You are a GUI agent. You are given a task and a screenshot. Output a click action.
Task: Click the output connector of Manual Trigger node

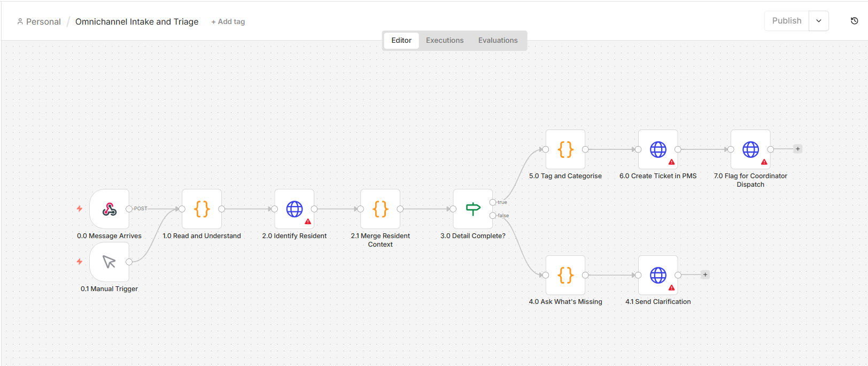(129, 262)
